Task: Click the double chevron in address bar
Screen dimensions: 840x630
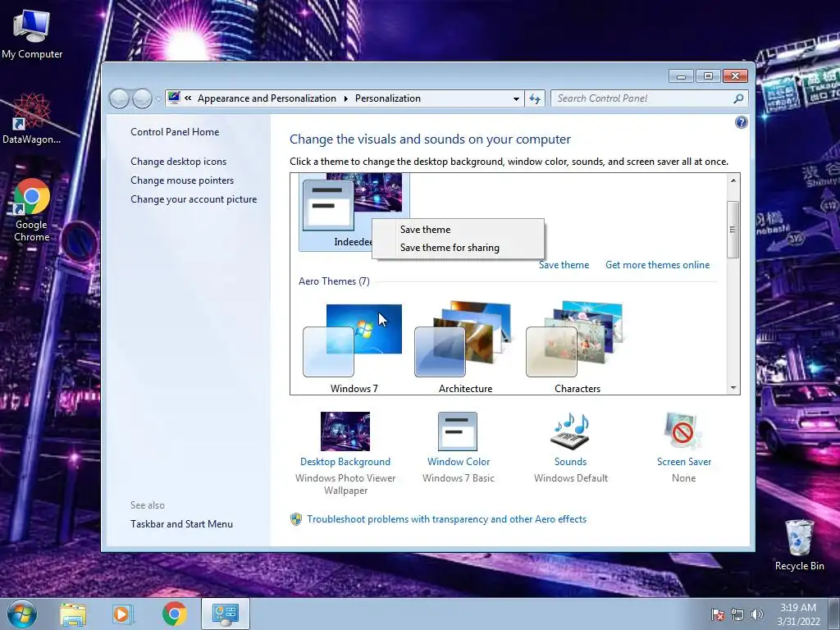Action: (x=188, y=98)
